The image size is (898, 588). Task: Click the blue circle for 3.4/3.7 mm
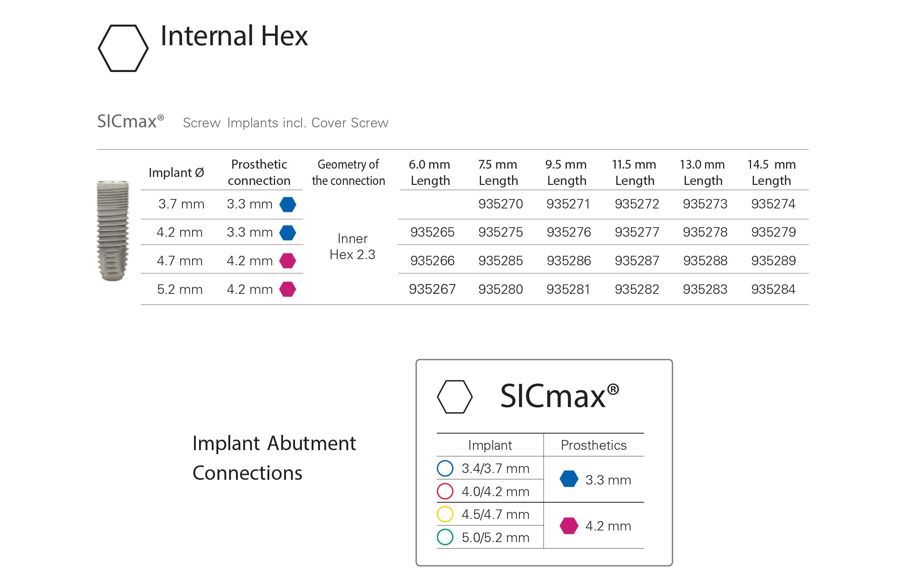coord(445,469)
